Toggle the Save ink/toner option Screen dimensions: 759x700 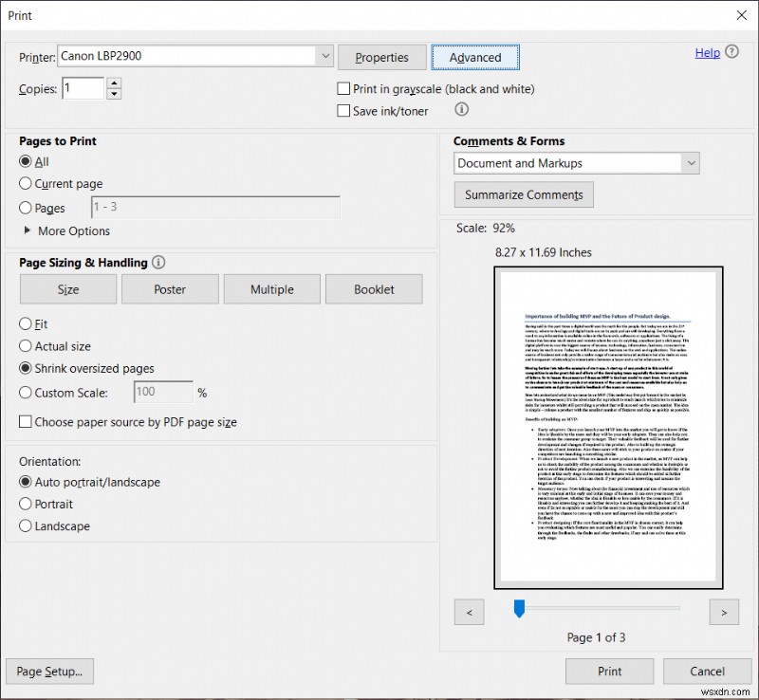click(343, 110)
